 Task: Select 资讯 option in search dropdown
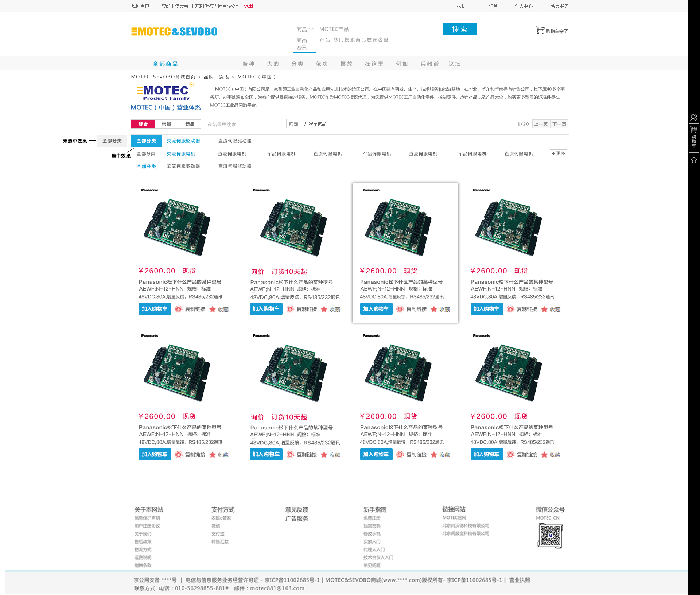[302, 48]
